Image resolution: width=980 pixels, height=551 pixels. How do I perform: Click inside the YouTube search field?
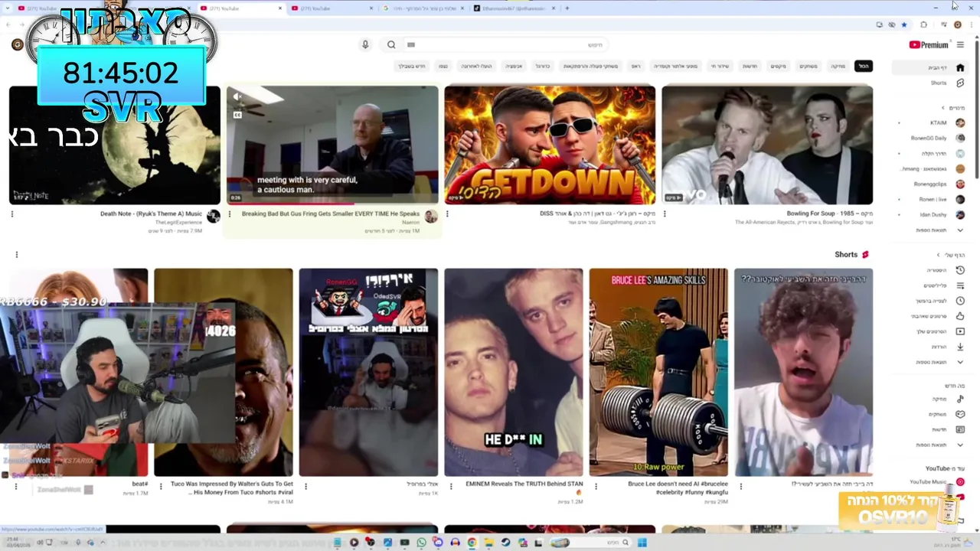[505, 44]
